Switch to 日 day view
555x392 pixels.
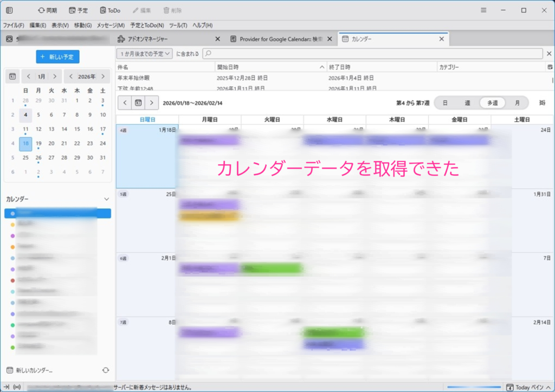(x=445, y=102)
